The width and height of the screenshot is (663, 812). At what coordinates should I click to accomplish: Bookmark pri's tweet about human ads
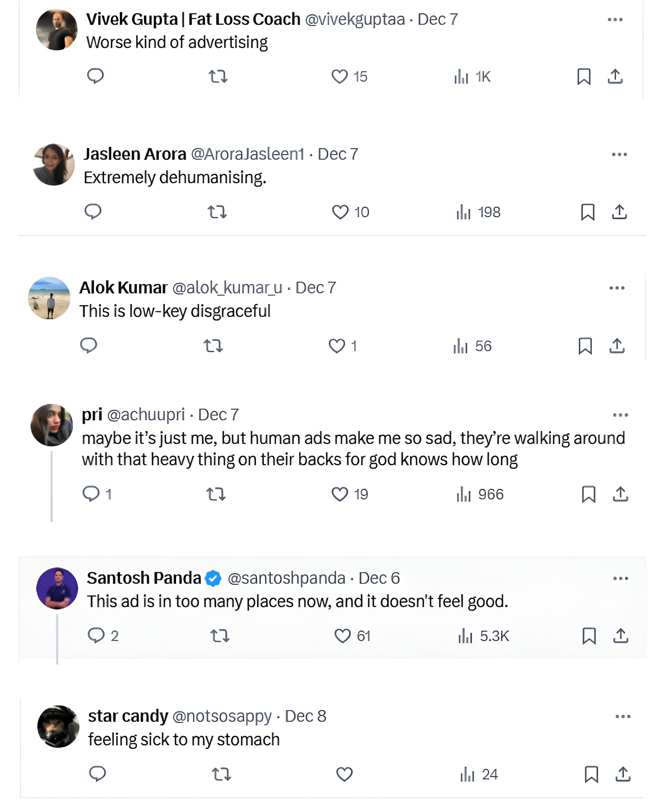click(x=589, y=494)
